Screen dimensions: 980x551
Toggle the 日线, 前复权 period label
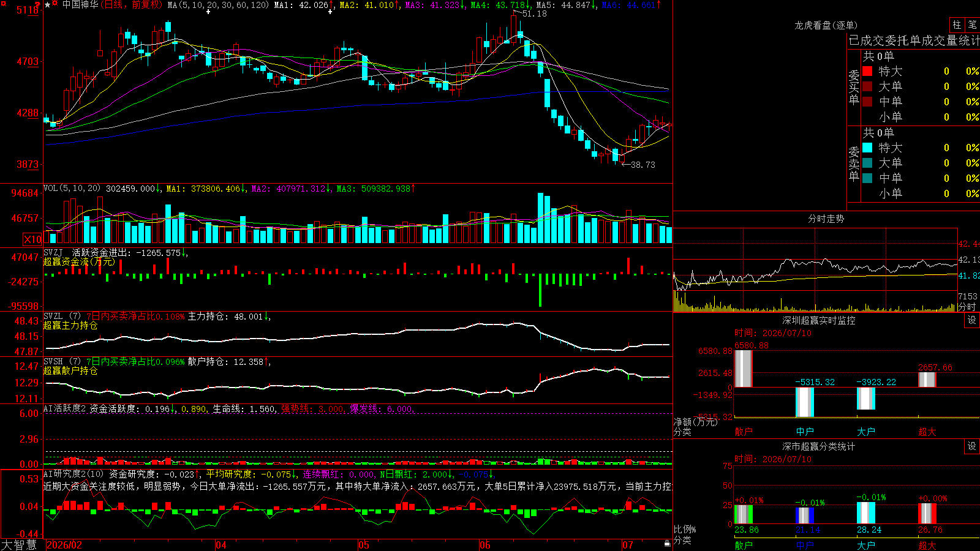[131, 5]
